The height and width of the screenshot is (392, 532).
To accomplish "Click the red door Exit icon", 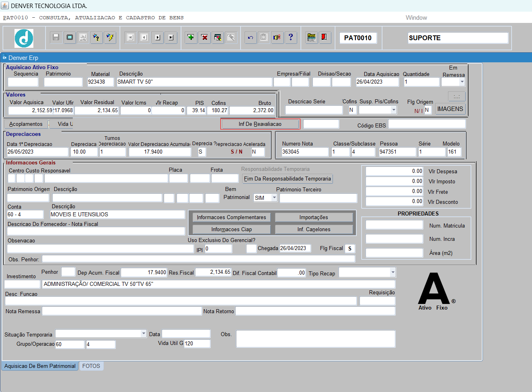I will (x=325, y=37).
